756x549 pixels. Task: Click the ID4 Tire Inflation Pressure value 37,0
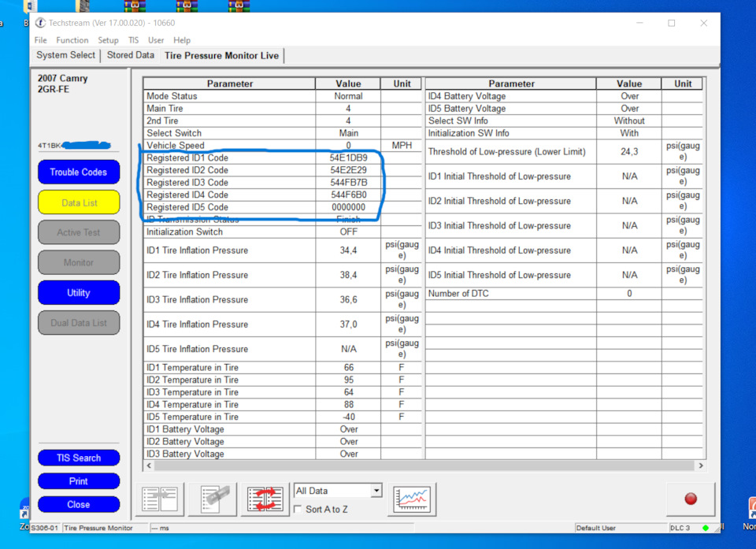(x=349, y=325)
